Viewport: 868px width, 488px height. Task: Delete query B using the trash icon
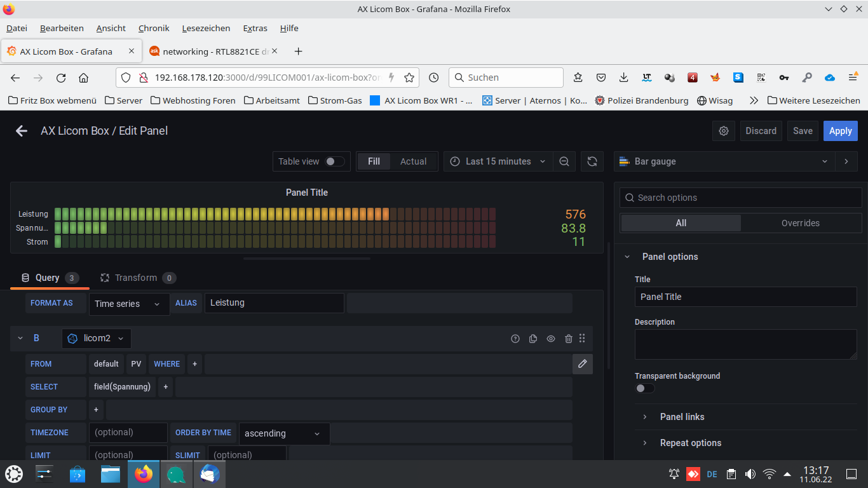click(569, 339)
